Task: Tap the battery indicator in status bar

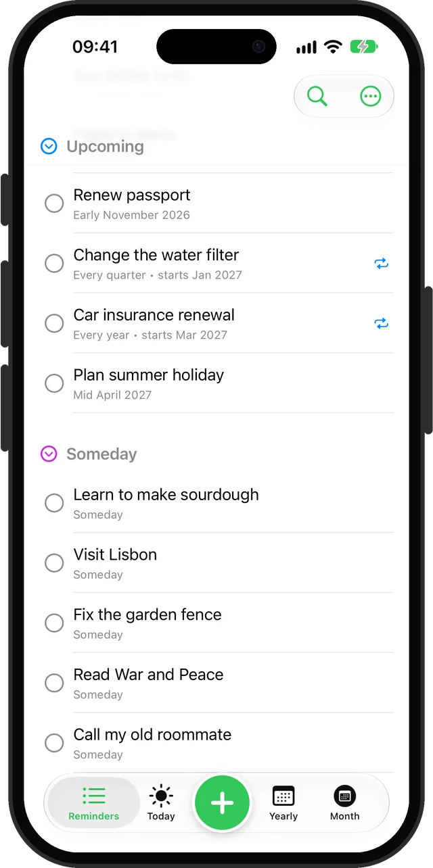Action: (364, 47)
